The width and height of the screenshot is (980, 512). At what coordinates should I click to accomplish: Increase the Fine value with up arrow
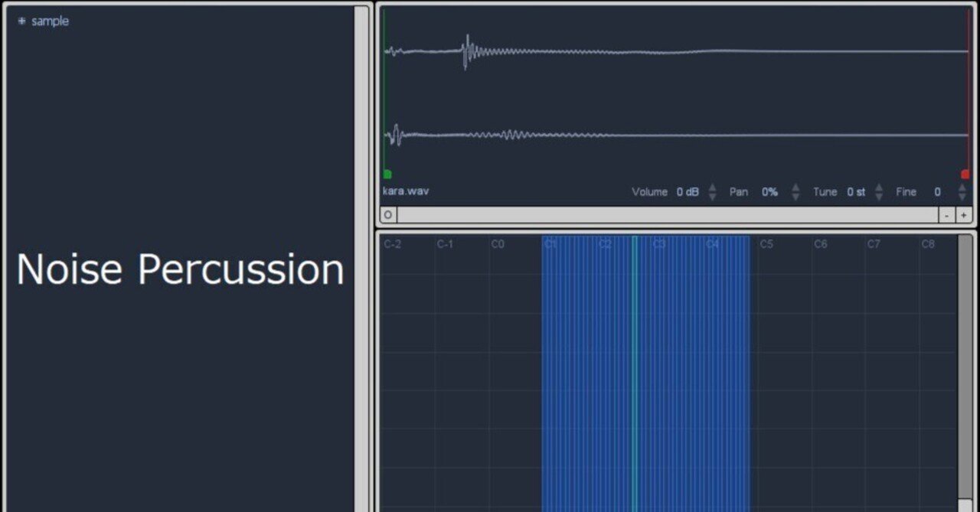pos(962,187)
